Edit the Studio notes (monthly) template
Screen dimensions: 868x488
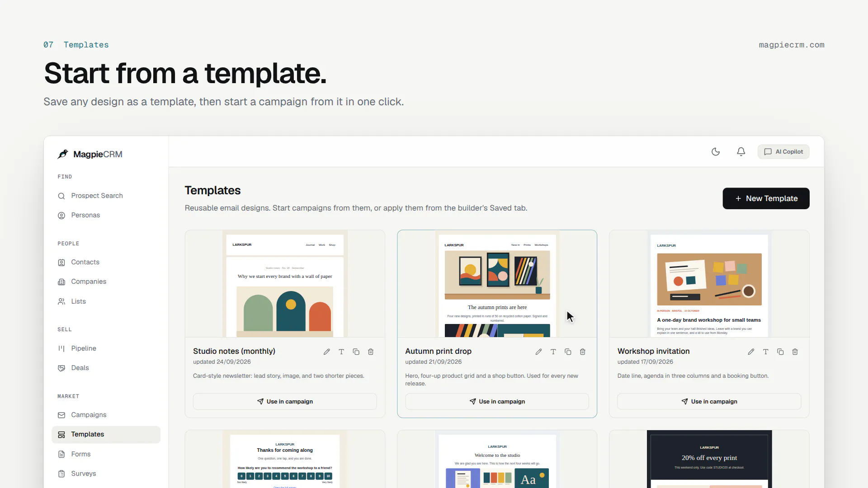point(327,352)
